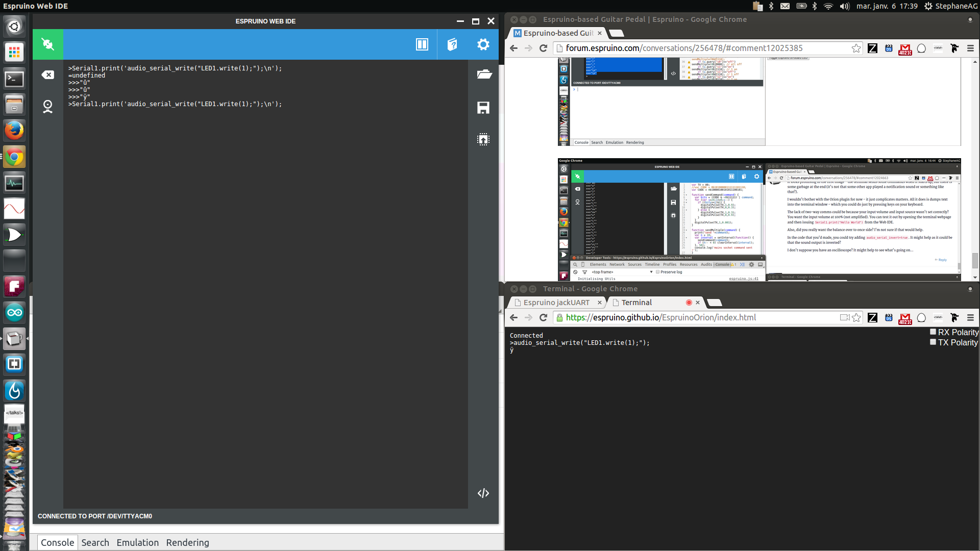Screen dimensions: 980x551
Task: Reload the Terminal page in Chrome
Action: (x=544, y=317)
